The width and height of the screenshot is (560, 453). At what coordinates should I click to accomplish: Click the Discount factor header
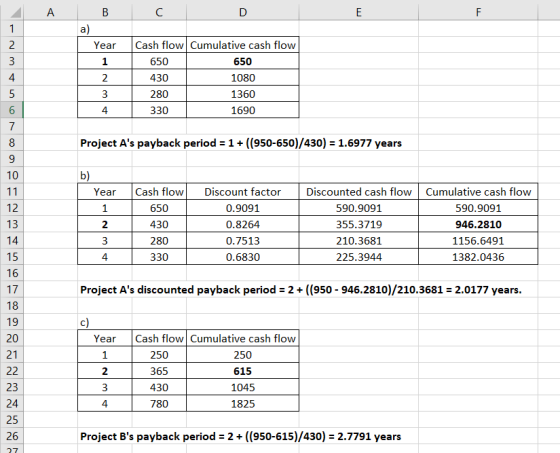click(x=242, y=192)
